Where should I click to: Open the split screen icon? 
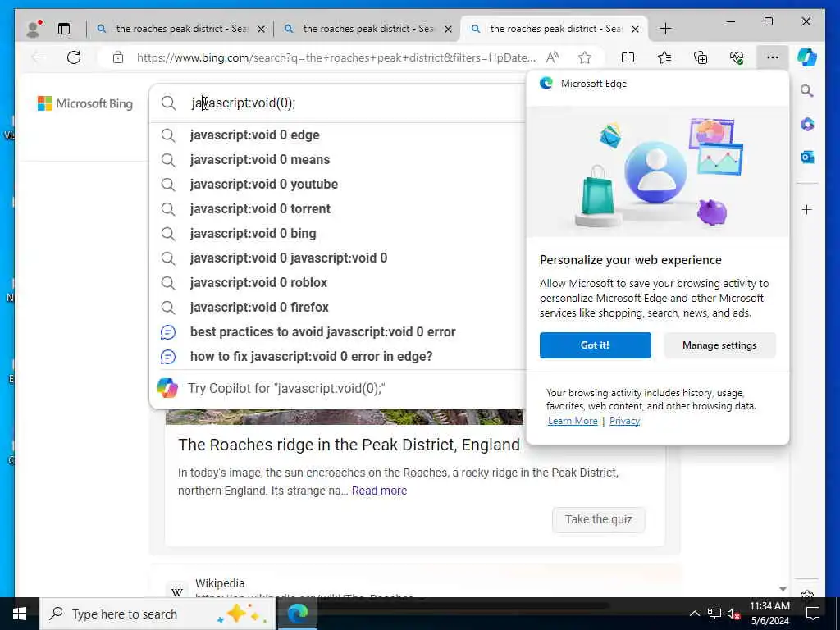(628, 57)
